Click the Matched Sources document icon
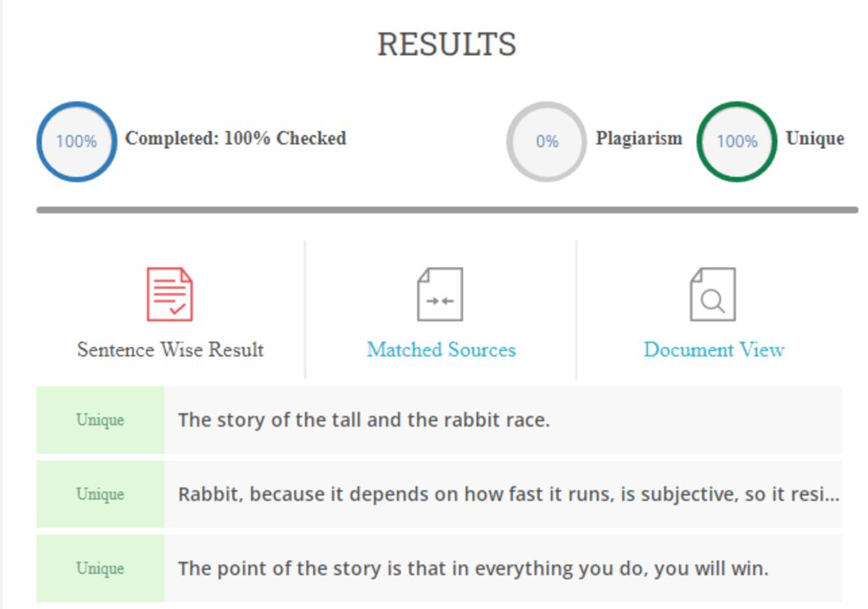868x609 pixels. tap(440, 294)
